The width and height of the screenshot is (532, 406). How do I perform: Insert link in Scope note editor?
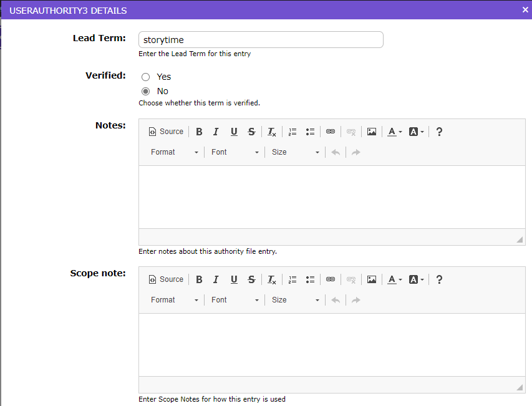(331, 279)
